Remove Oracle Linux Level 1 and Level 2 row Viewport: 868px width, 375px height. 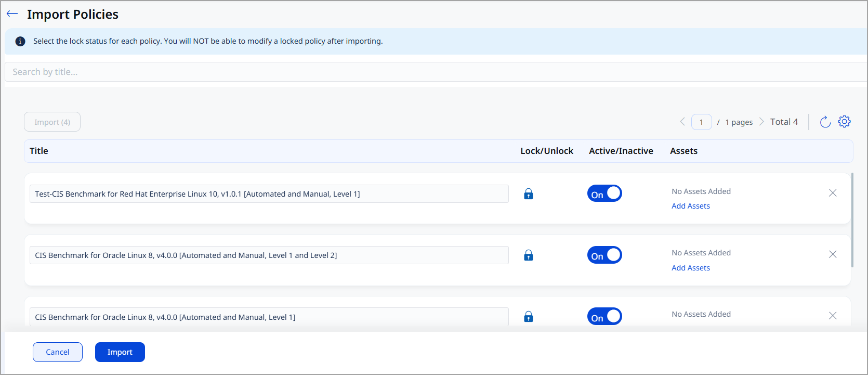833,254
